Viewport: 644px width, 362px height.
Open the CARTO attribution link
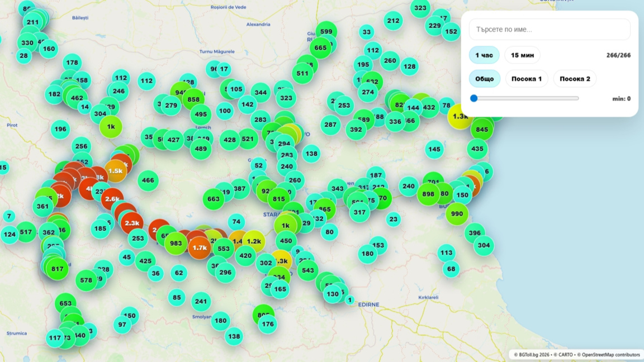tap(563, 355)
